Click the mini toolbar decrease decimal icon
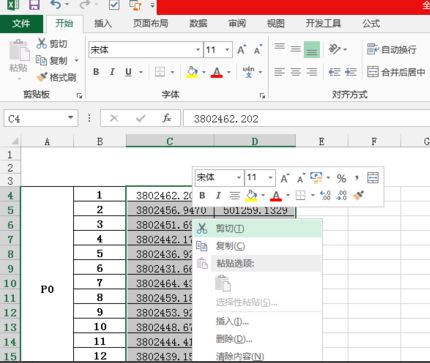The width and height of the screenshot is (430, 363). [341, 195]
